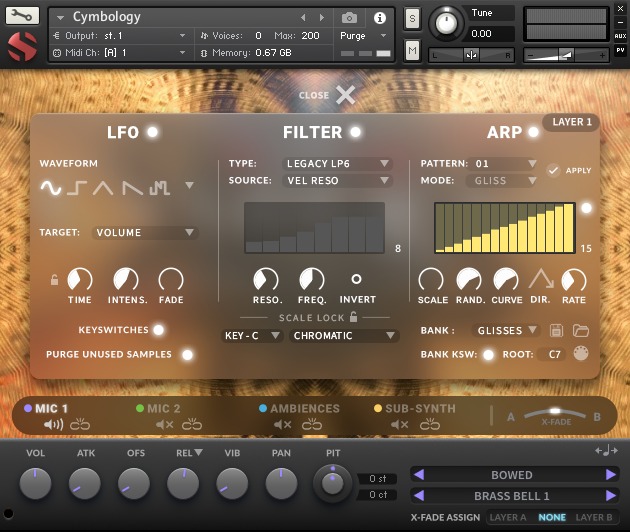Click the camera snapshot icon
The height and width of the screenshot is (532, 630).
(349, 18)
